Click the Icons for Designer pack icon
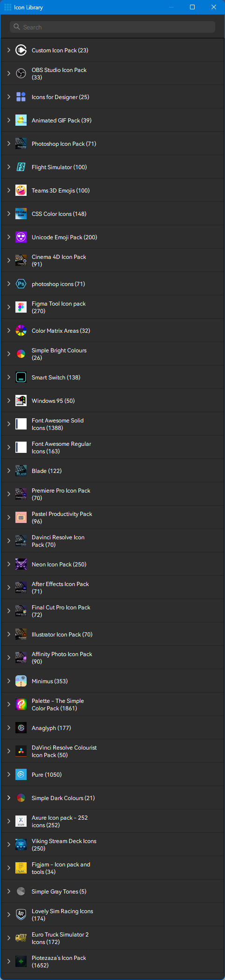The image size is (225, 980). pos(21,97)
